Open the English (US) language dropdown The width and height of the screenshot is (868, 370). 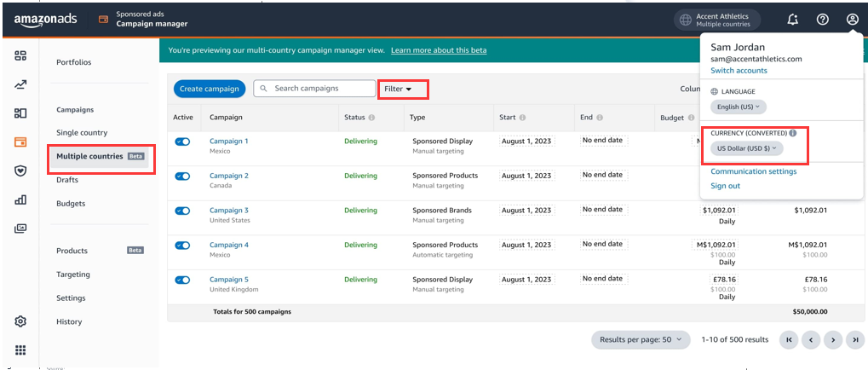pyautogui.click(x=739, y=107)
